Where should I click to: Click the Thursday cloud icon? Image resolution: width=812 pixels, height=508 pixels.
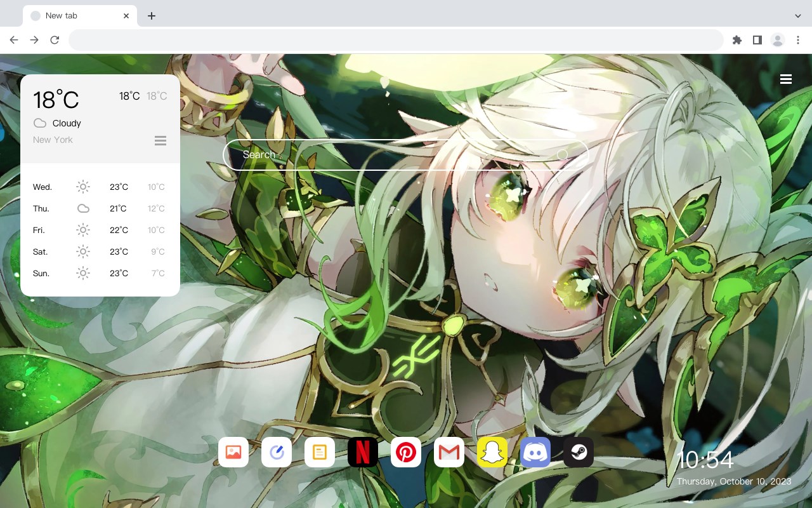tap(83, 208)
